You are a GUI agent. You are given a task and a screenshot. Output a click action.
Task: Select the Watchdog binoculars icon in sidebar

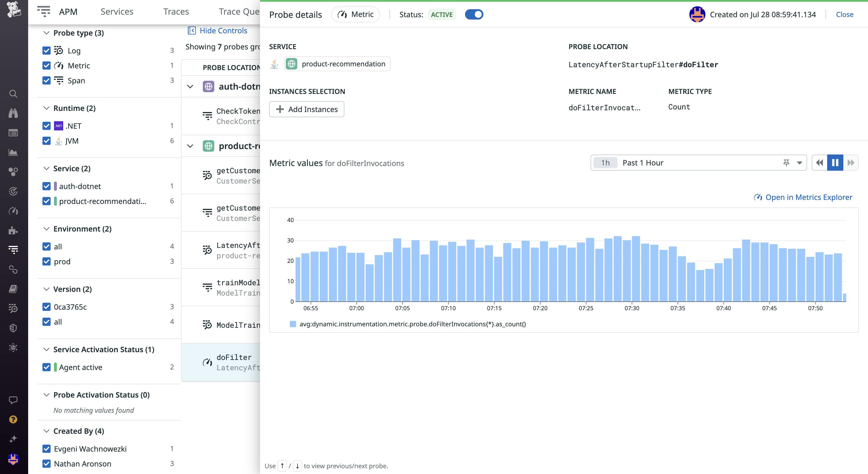point(13,113)
